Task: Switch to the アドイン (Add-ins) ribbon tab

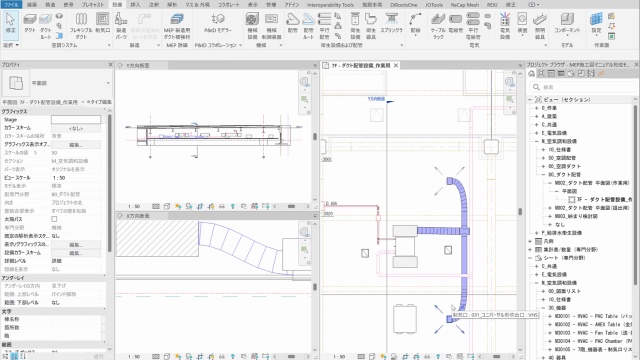Action: click(292, 5)
